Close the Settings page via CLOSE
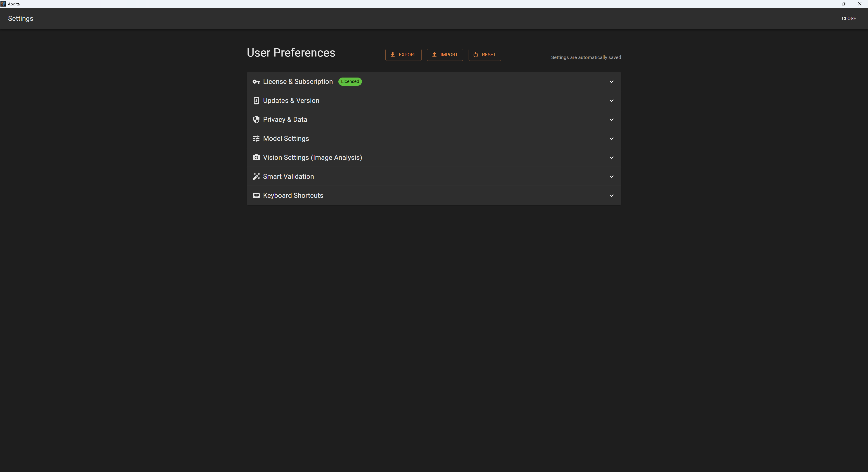The image size is (868, 472). click(849, 19)
